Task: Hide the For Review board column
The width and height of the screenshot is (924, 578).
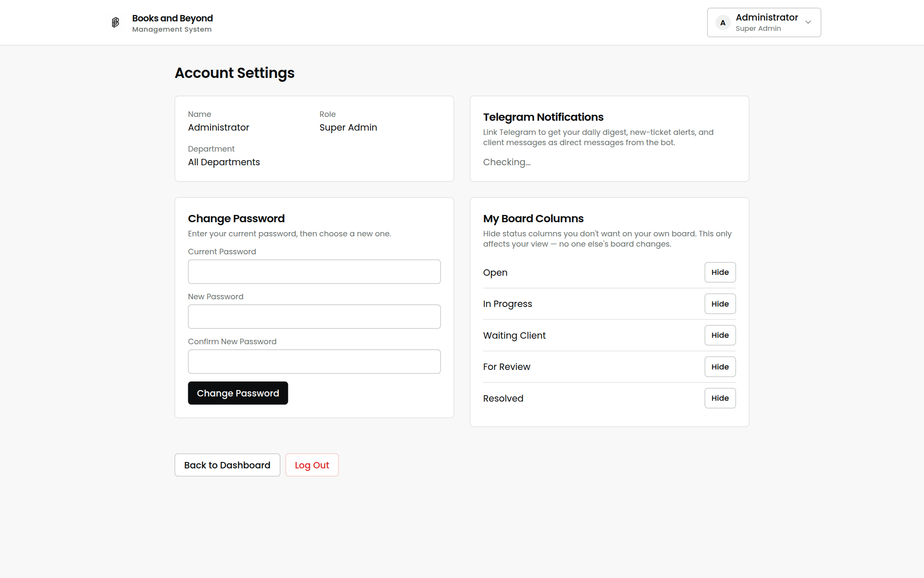Action: 720,367
